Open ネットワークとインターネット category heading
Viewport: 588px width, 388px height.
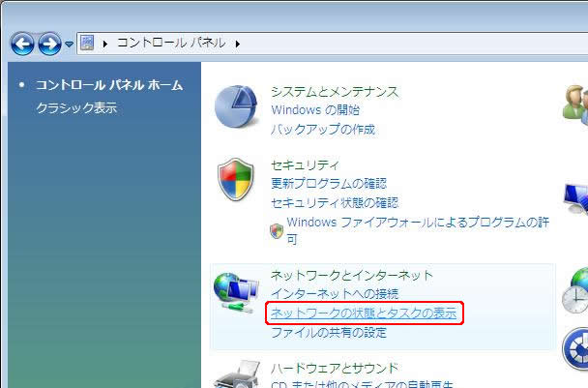pos(352,275)
